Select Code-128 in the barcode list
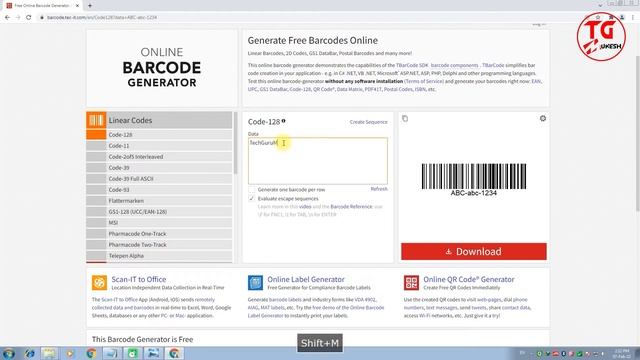Screen dimensions: 640x360 click(x=159, y=135)
